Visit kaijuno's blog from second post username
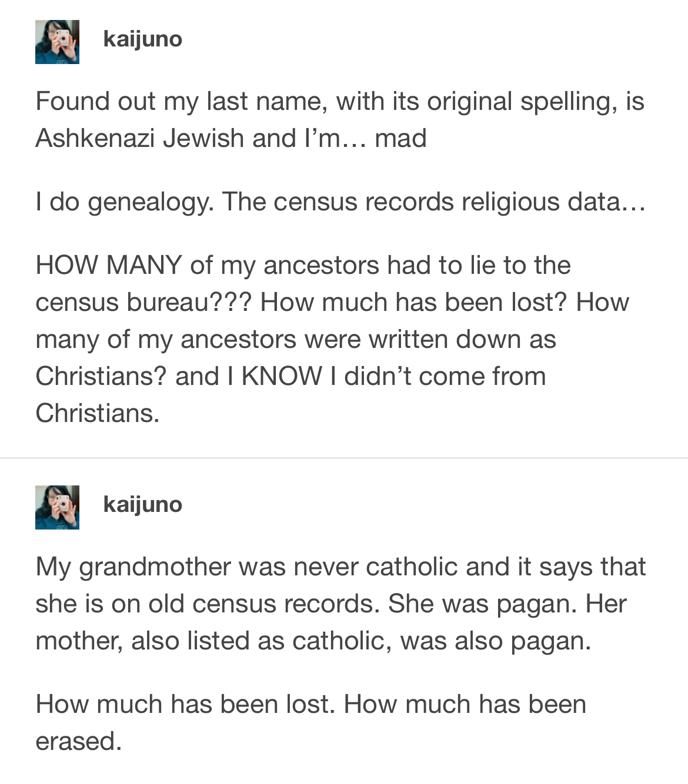 (143, 505)
